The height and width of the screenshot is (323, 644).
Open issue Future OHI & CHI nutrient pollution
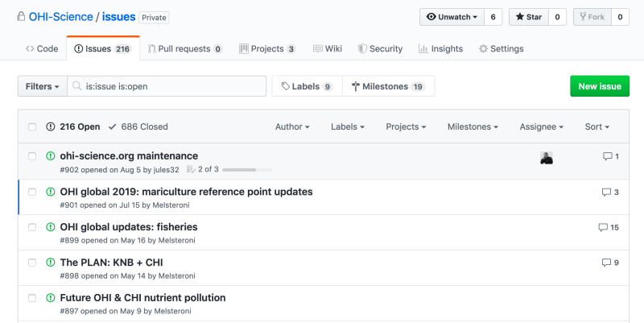142,297
